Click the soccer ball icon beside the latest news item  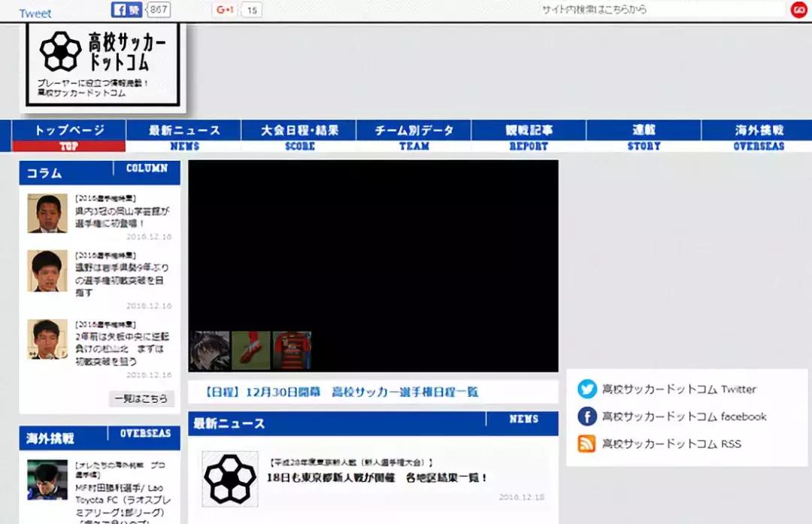(229, 477)
